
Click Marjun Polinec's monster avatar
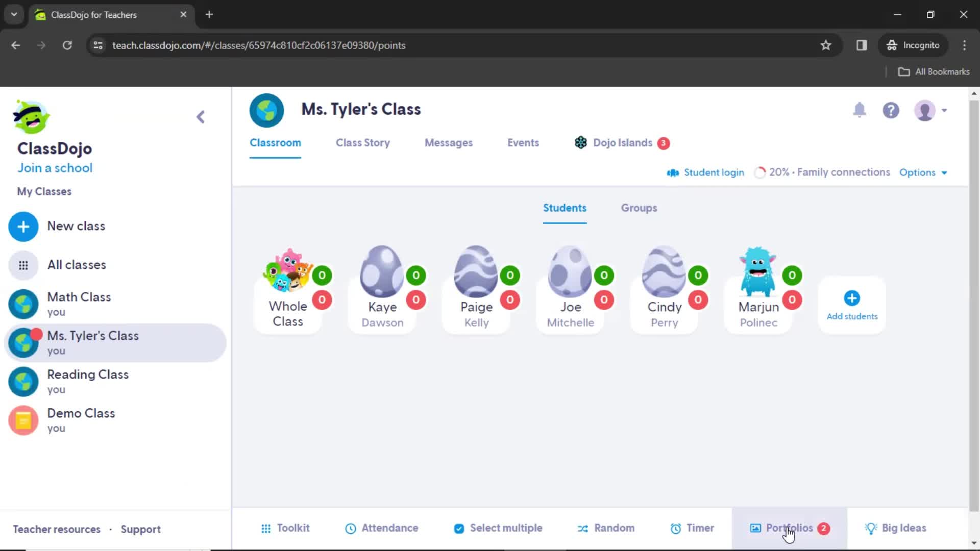(x=758, y=271)
